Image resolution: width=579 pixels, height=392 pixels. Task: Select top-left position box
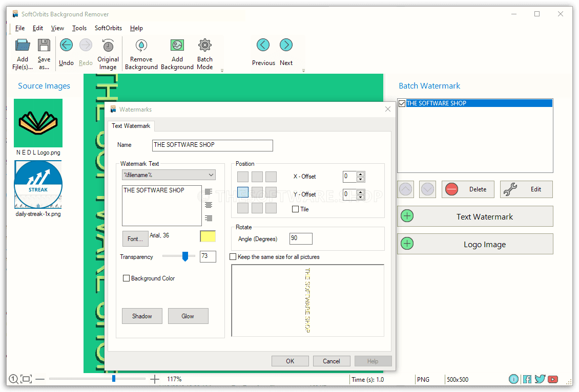(242, 177)
